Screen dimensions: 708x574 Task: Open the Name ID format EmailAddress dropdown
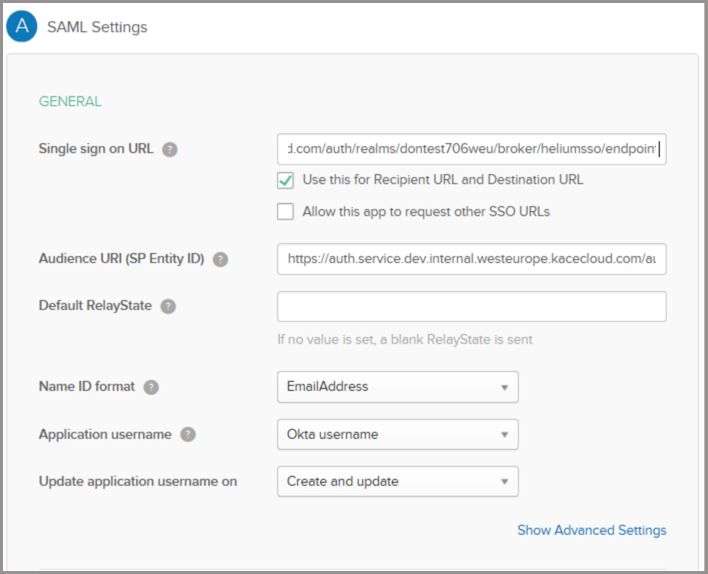(397, 387)
